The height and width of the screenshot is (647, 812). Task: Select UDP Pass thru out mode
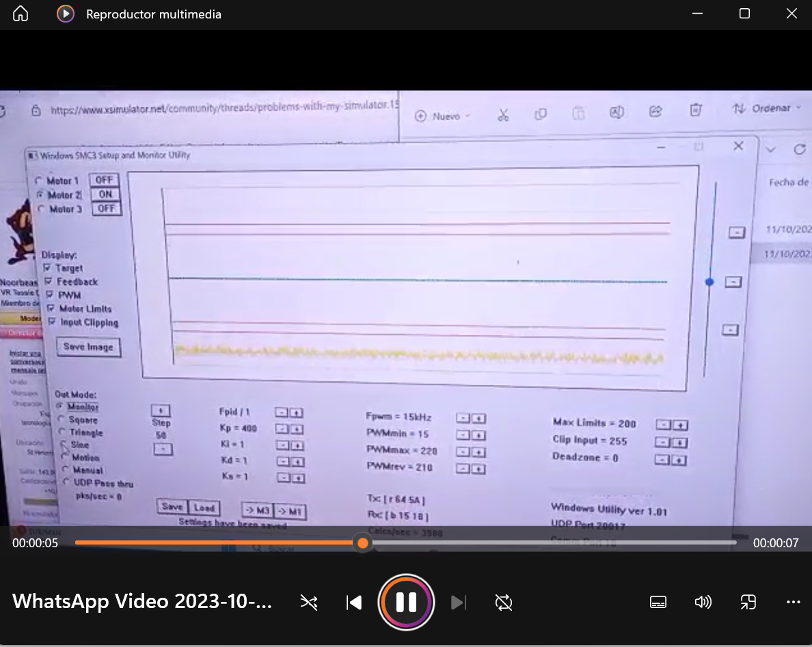click(67, 482)
